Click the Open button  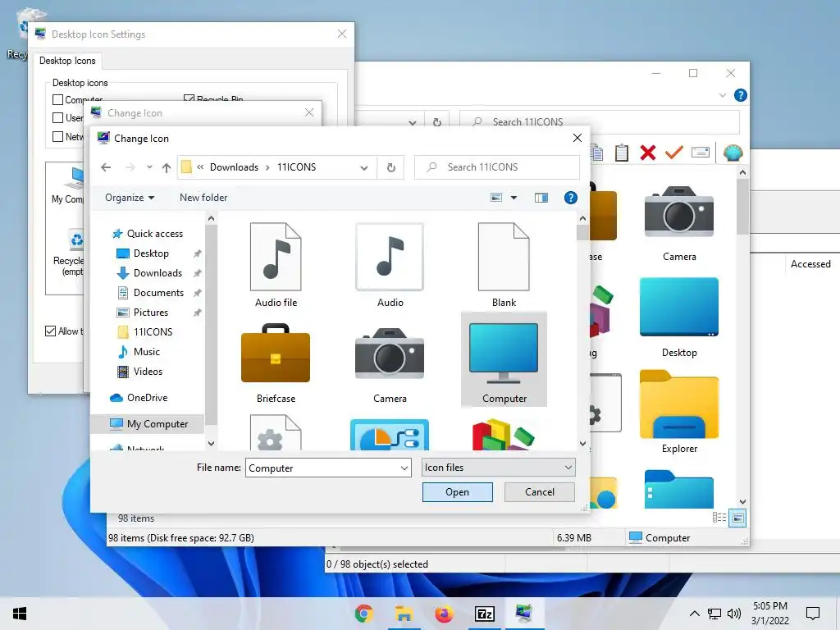point(457,492)
